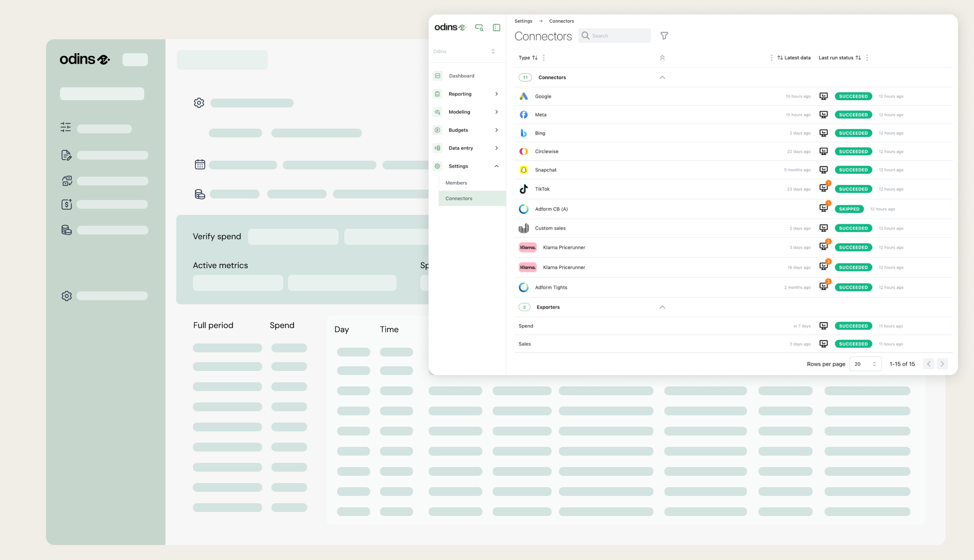Collapse the Connectors group chevron
This screenshot has height=560, width=974.
click(662, 77)
